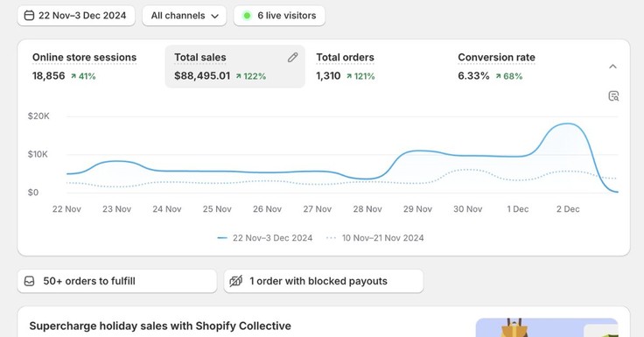Image resolution: width=644 pixels, height=337 pixels.
Task: Open the view report icon above chart
Action: pyautogui.click(x=613, y=95)
